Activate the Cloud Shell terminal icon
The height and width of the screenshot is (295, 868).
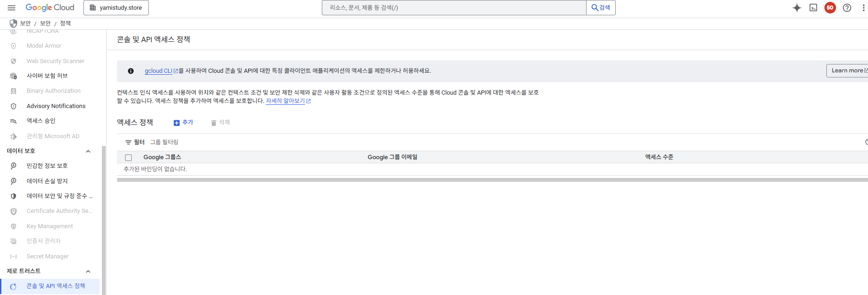(x=813, y=7)
